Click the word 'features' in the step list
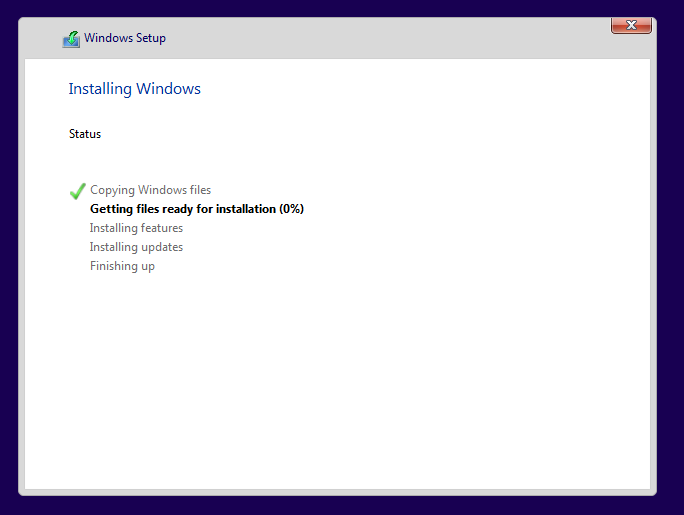684x515 pixels. [161, 228]
